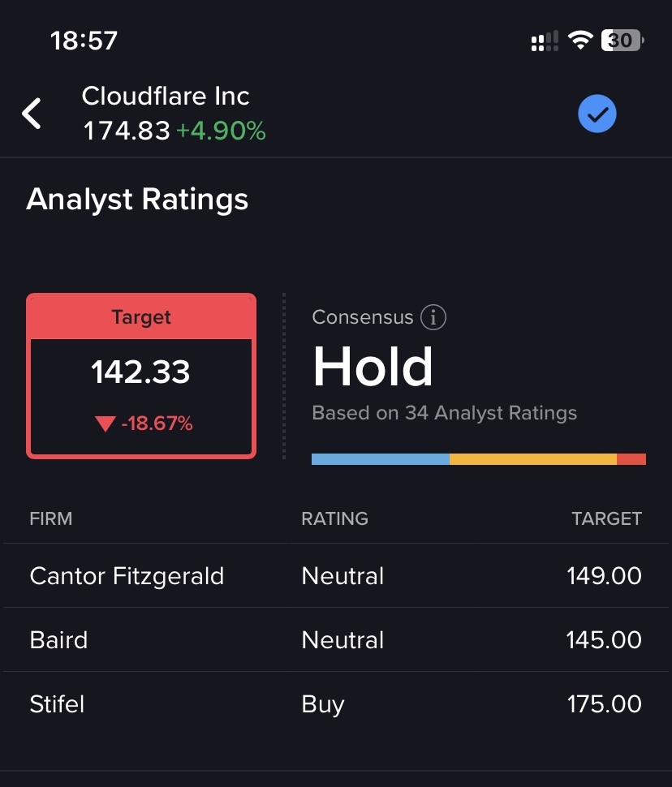Tap the battery indicator icon

[x=622, y=41]
